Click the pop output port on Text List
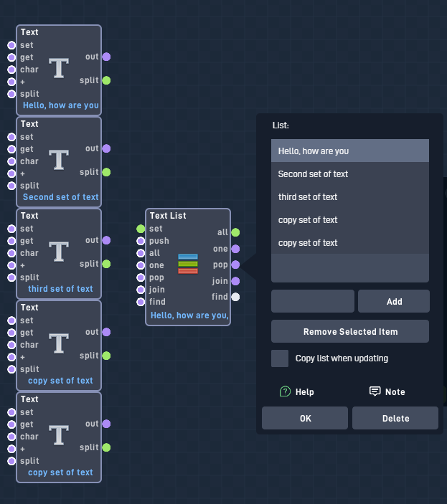447x504 pixels. (x=235, y=265)
